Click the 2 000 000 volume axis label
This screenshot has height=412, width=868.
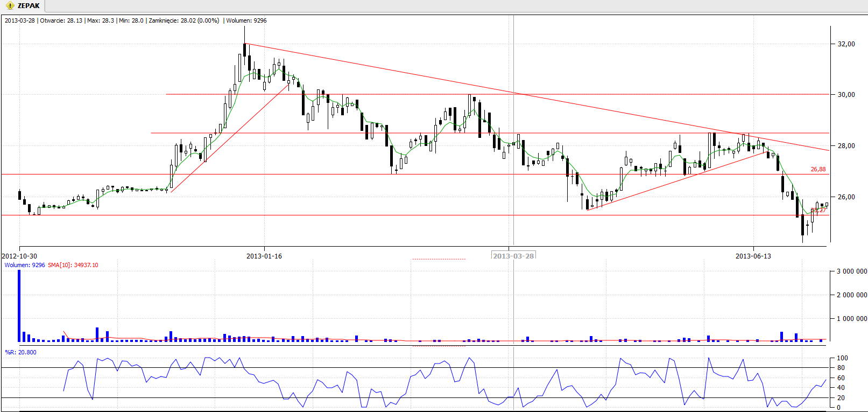851,295
